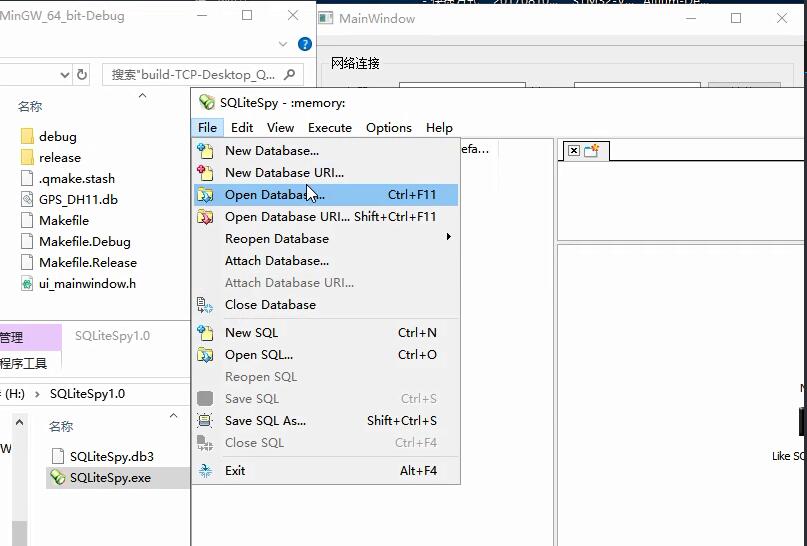807x546 pixels.
Task: Choose Close Database entry
Action: (326, 305)
